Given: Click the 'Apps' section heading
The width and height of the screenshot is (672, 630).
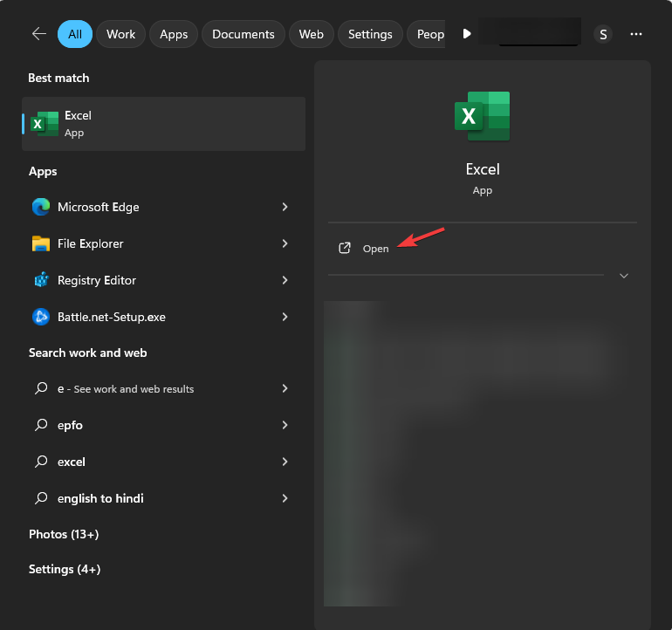Looking at the screenshot, I should [x=43, y=171].
